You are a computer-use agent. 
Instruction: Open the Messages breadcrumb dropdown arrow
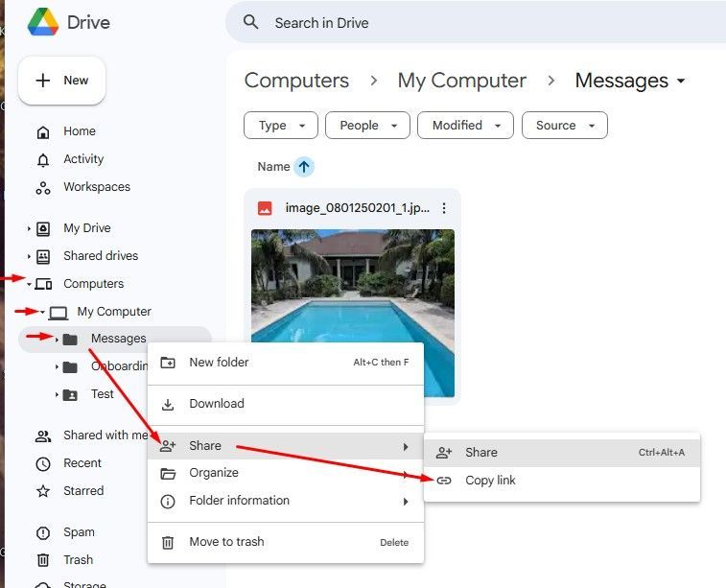pyautogui.click(x=681, y=81)
